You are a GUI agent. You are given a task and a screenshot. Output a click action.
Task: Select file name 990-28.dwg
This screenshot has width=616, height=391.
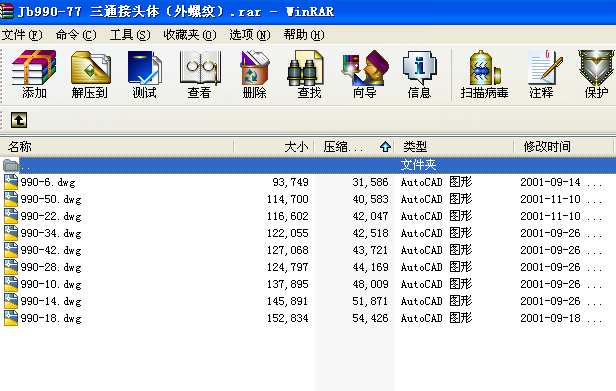coord(51,267)
